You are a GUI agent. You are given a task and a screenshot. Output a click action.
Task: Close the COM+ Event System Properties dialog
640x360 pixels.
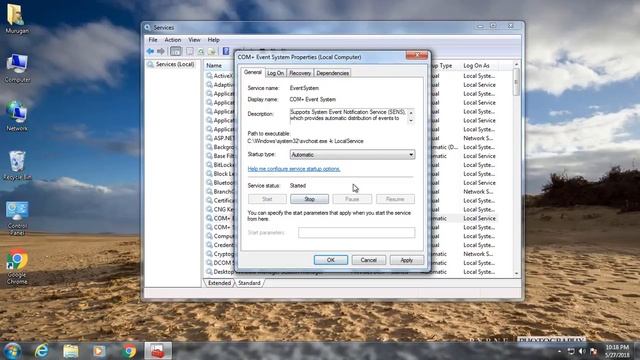point(417,55)
